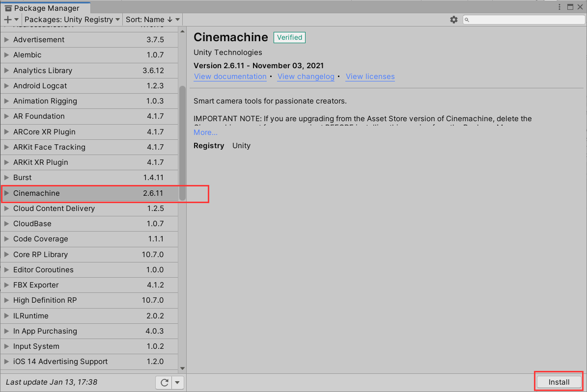The image size is (587, 392).
Task: Expand the Advertisement package versions
Action: 6,40
